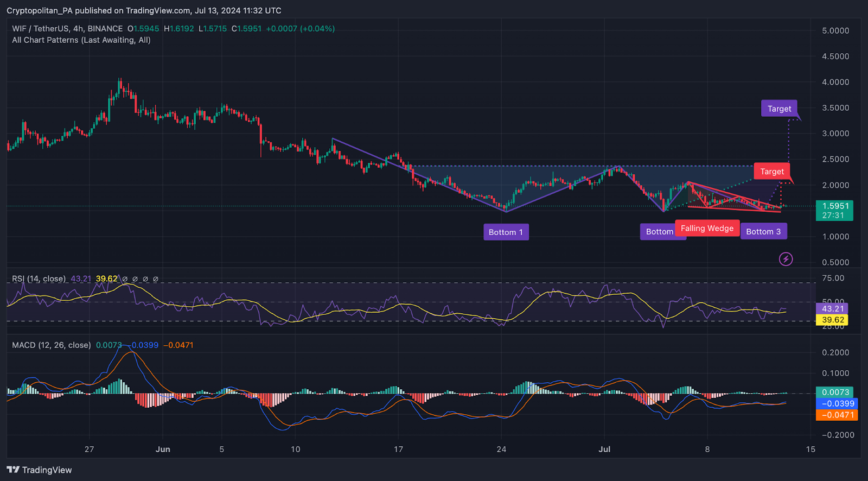Click the 0.1000 MACD axis label

click(835, 373)
